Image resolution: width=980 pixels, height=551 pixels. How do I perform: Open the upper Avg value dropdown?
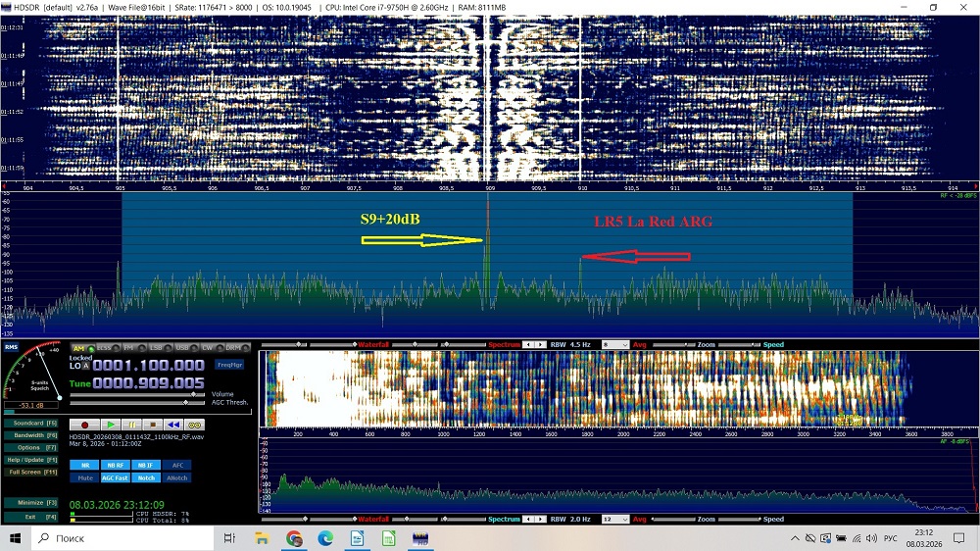click(614, 345)
